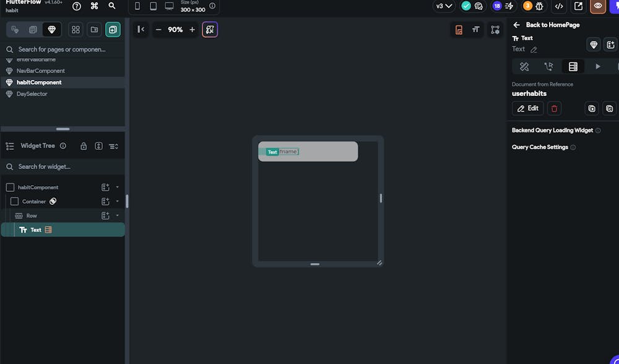Click the search pages or components field
Image resolution: width=619 pixels, height=364 pixels.
tap(63, 50)
